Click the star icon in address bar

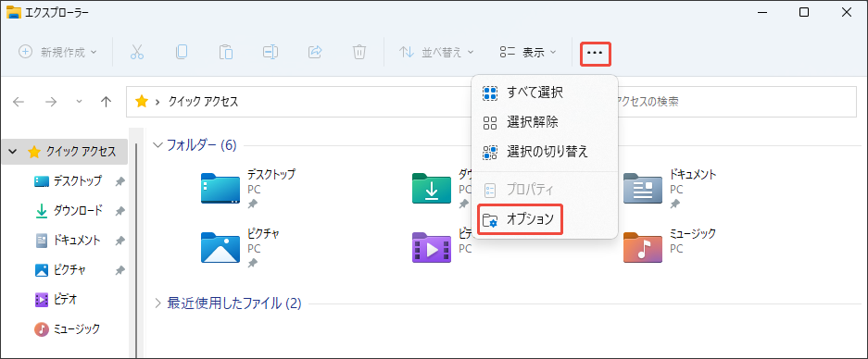(142, 101)
